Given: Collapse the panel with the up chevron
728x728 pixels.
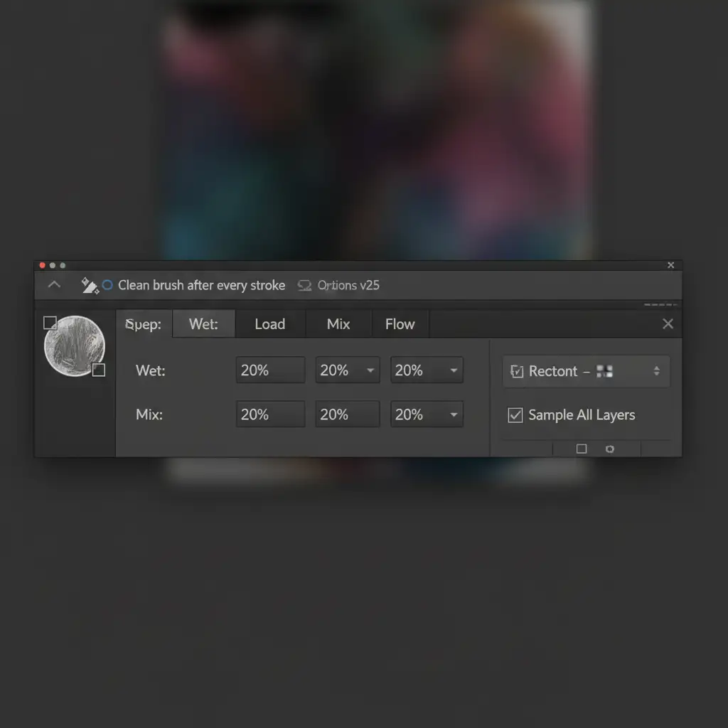Looking at the screenshot, I should click(x=54, y=285).
